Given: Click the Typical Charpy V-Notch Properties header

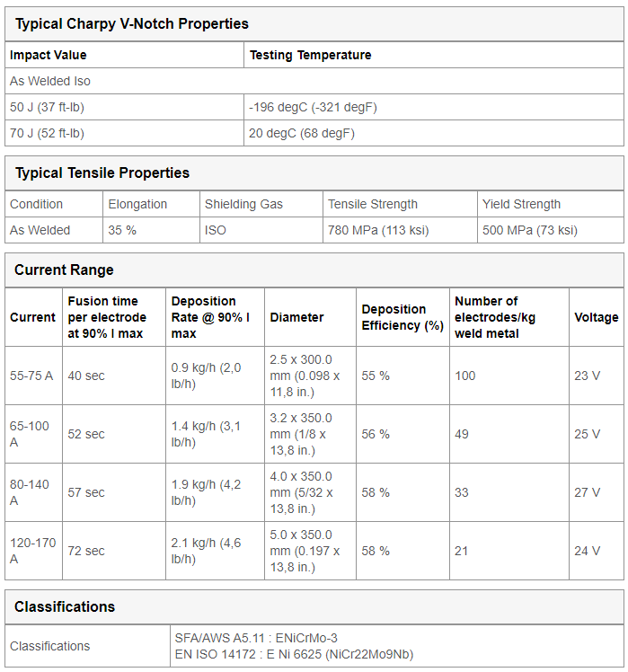Looking at the screenshot, I should 131,24.
